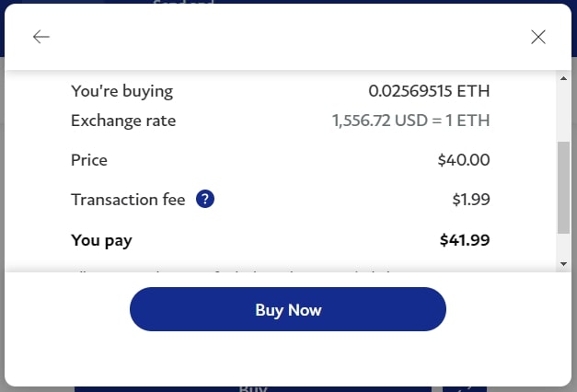Click the You pay label
This screenshot has height=392, width=577.
click(x=101, y=240)
